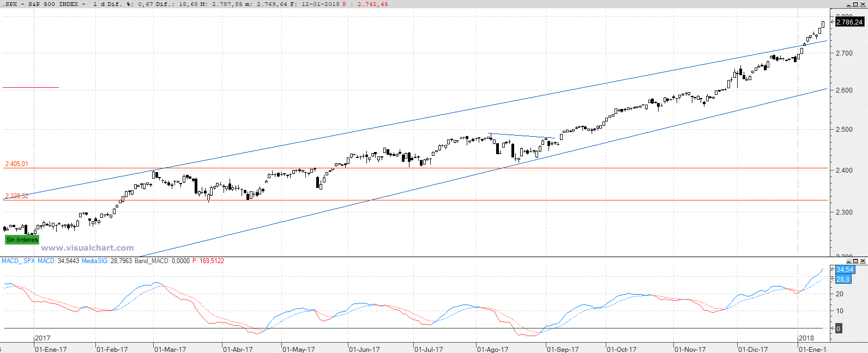
Task: Click the MACD value marker 34,54
Action: point(845,270)
